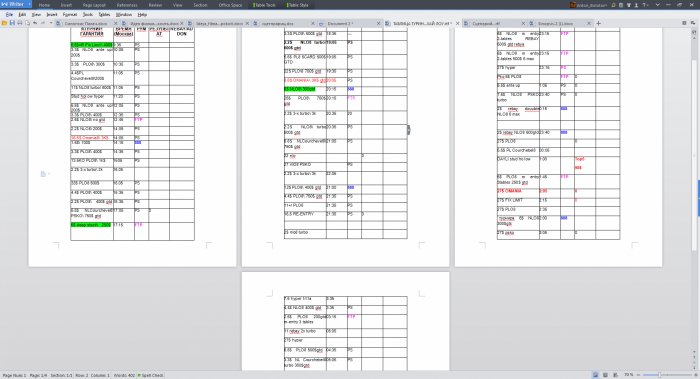
Task: Click the plus icon to add new tab
Action: pyautogui.click(x=599, y=23)
